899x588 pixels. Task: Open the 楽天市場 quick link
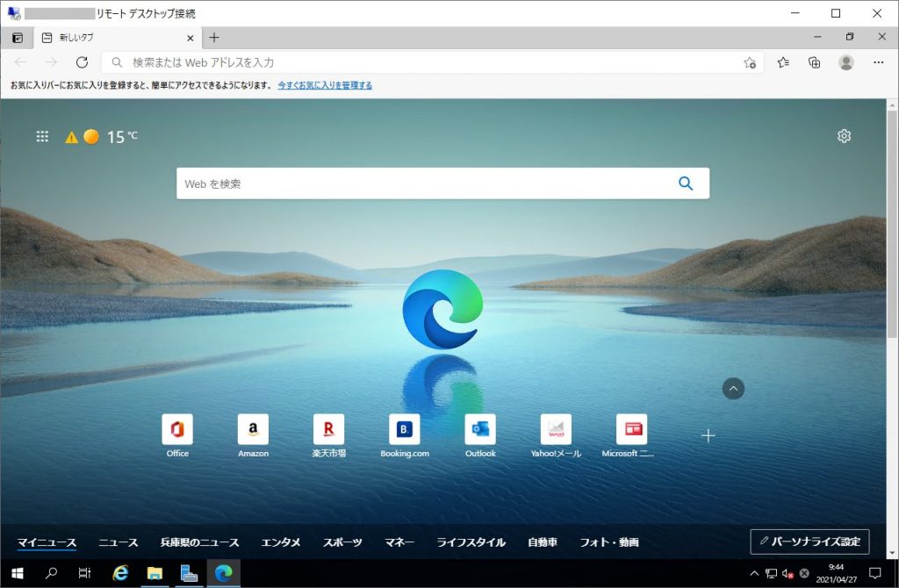328,435
